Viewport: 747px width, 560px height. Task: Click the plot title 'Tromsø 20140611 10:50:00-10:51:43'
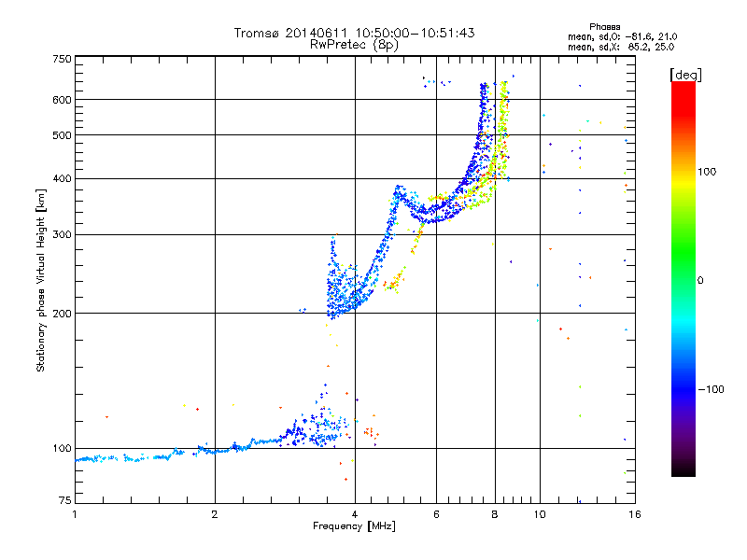click(x=354, y=33)
